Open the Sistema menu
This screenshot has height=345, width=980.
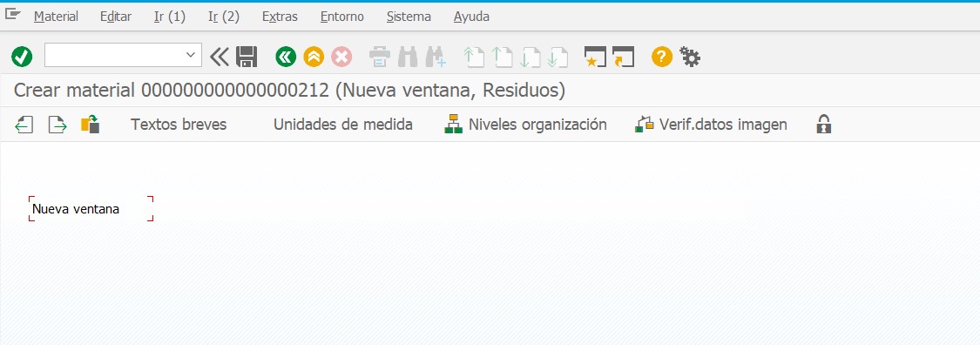(x=409, y=17)
